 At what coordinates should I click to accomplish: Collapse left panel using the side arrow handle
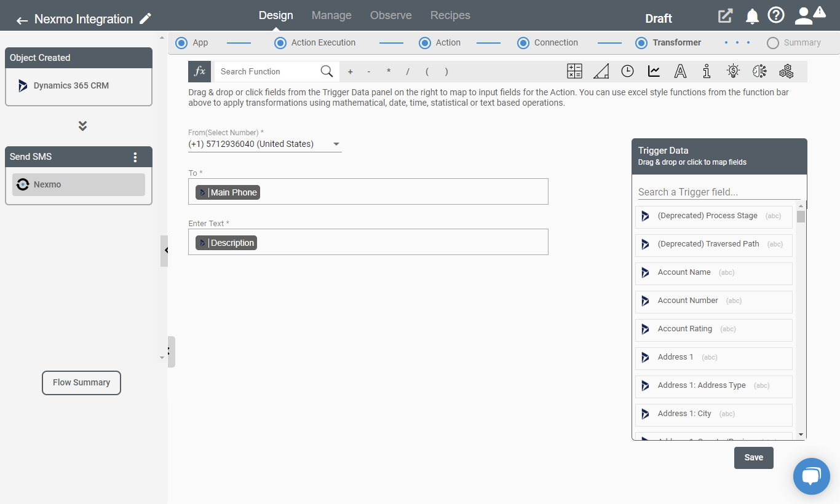(164, 251)
